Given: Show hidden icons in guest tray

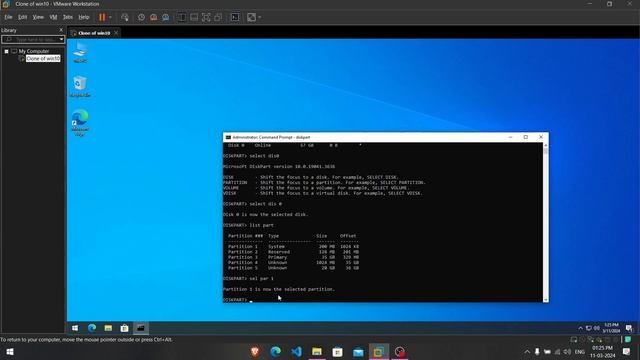Looking at the screenshot, I should (580, 328).
